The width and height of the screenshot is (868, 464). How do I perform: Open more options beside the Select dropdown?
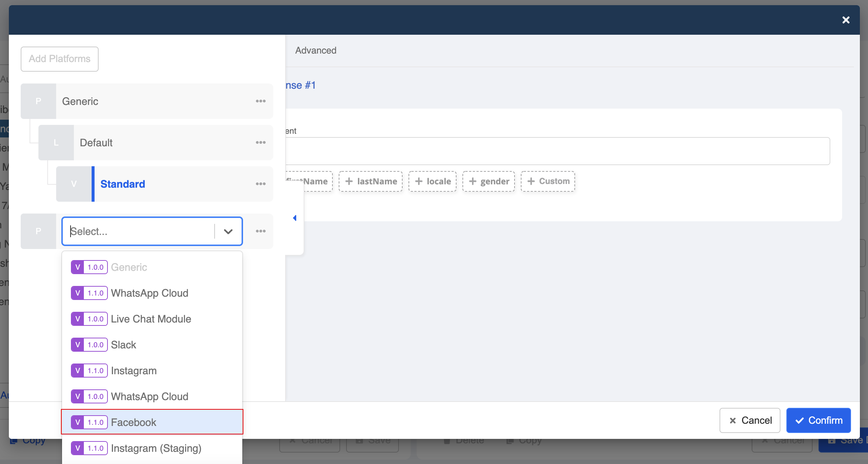point(261,231)
